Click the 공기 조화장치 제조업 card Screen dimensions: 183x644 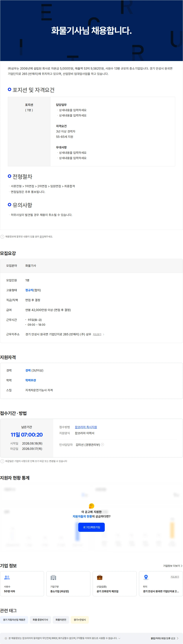(x=115, y=584)
